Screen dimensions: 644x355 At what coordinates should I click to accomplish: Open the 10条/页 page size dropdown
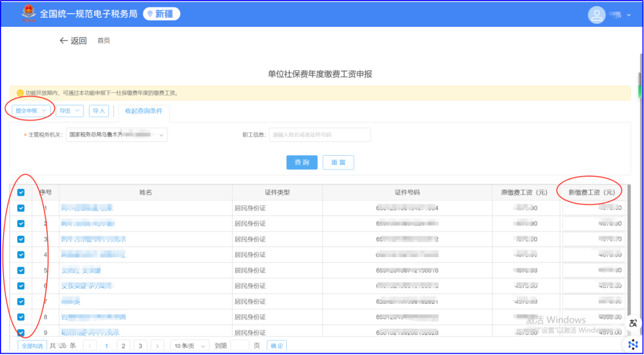[x=190, y=346]
